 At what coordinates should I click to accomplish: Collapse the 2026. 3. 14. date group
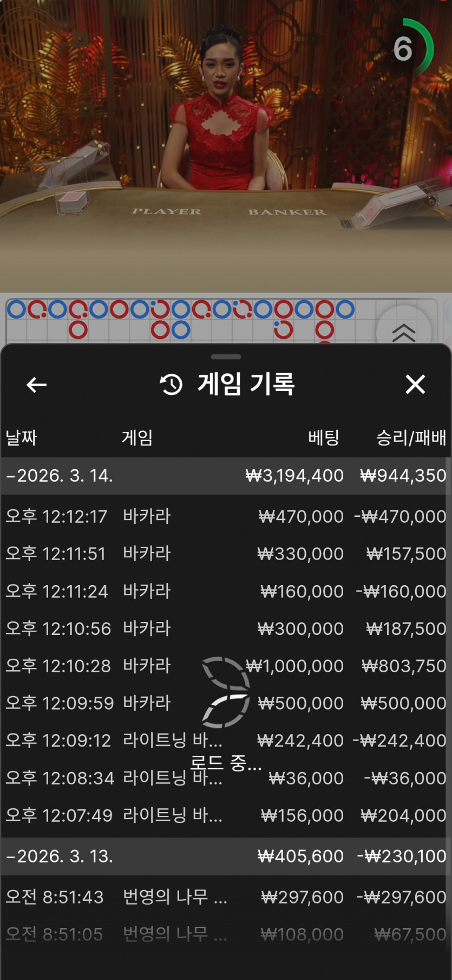(x=226, y=476)
